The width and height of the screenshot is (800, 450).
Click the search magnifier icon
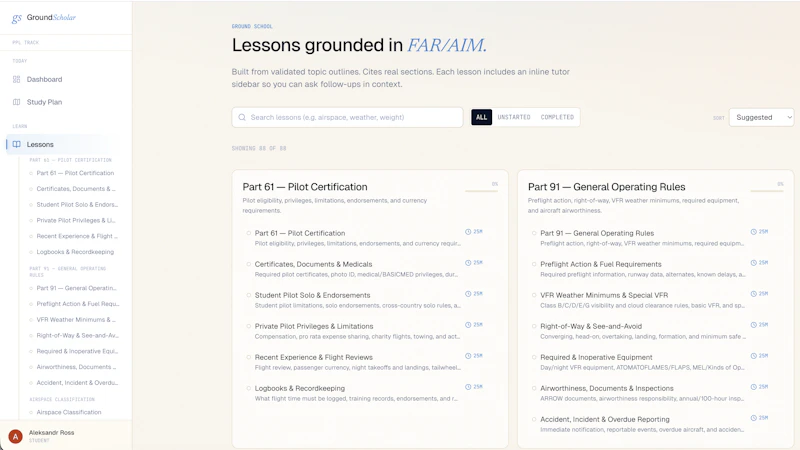(242, 117)
